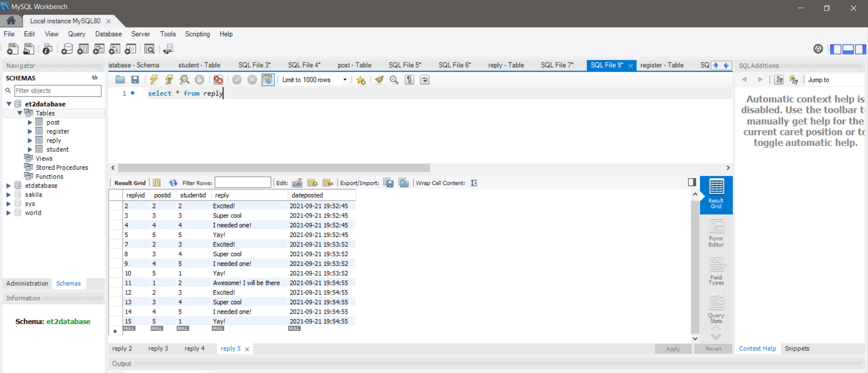The image size is (868, 373).
Task: Open find panel magnifier in editor toolbar
Action: click(394, 80)
